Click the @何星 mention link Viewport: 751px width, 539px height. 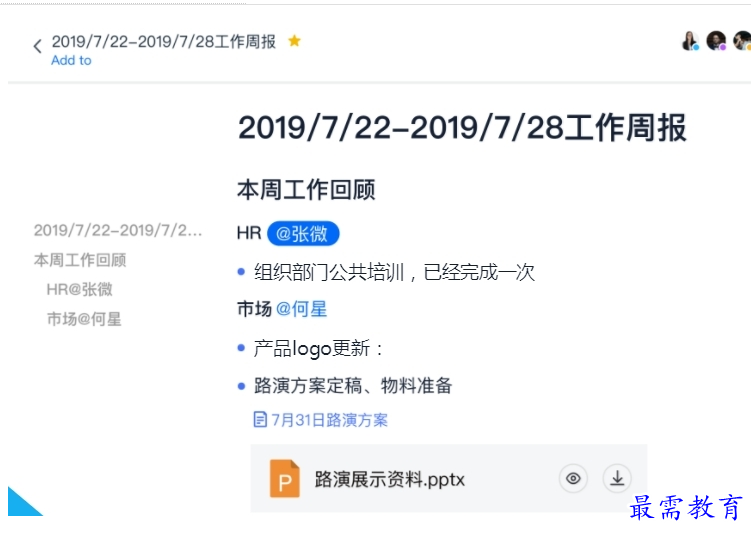coord(301,309)
